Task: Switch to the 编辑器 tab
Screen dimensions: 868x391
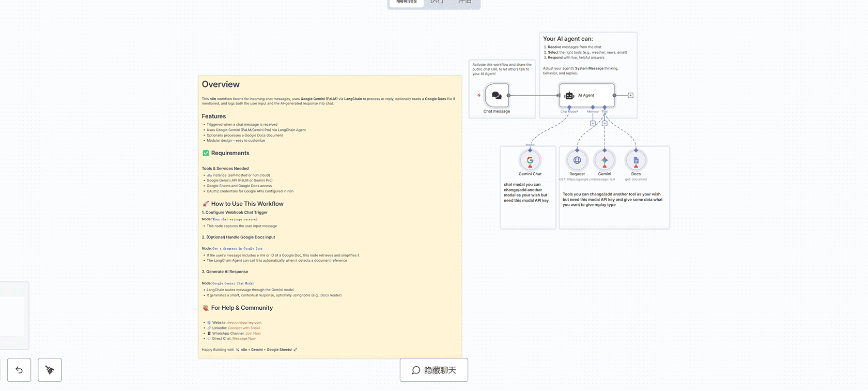Action: [406, 2]
